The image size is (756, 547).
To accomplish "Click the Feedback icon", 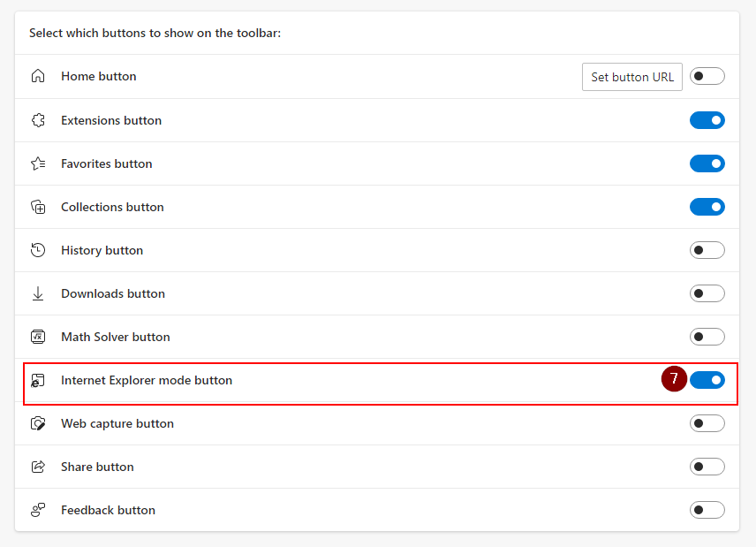I will 38,510.
